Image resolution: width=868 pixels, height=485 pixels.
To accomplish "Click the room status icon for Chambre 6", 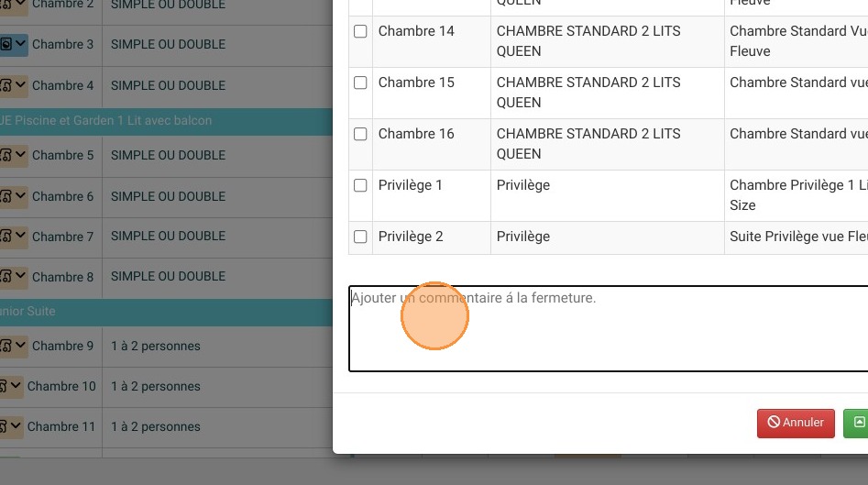I will (x=5, y=196).
